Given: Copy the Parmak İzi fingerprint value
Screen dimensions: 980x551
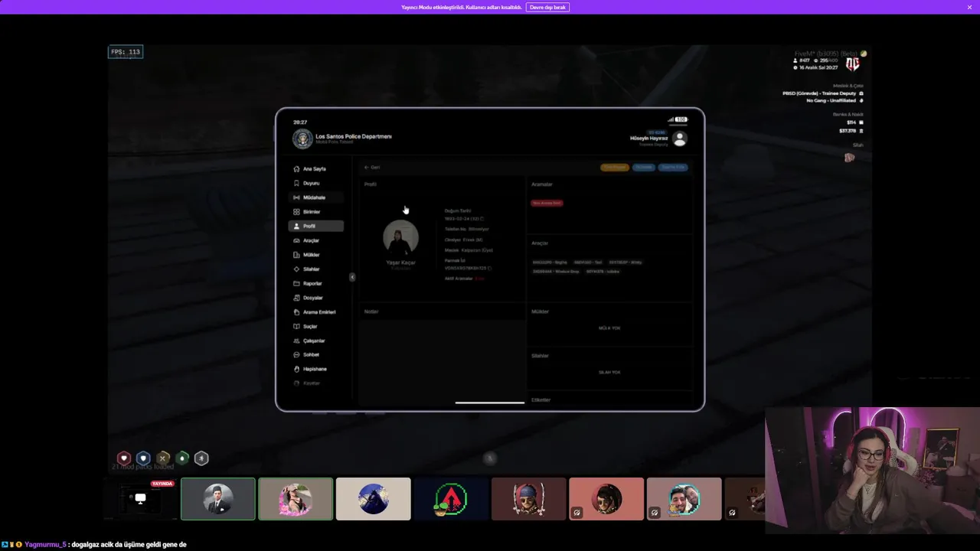Looking at the screenshot, I should pyautogui.click(x=489, y=269).
